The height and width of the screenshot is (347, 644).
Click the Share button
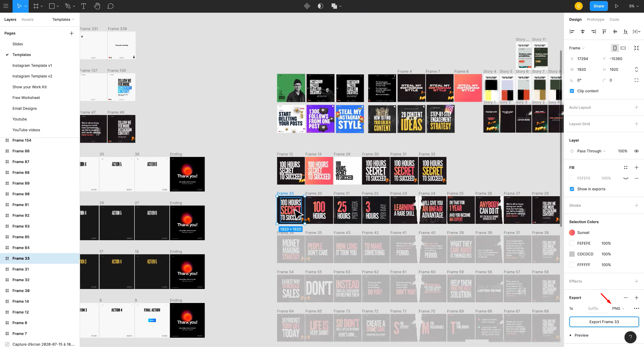pos(598,6)
